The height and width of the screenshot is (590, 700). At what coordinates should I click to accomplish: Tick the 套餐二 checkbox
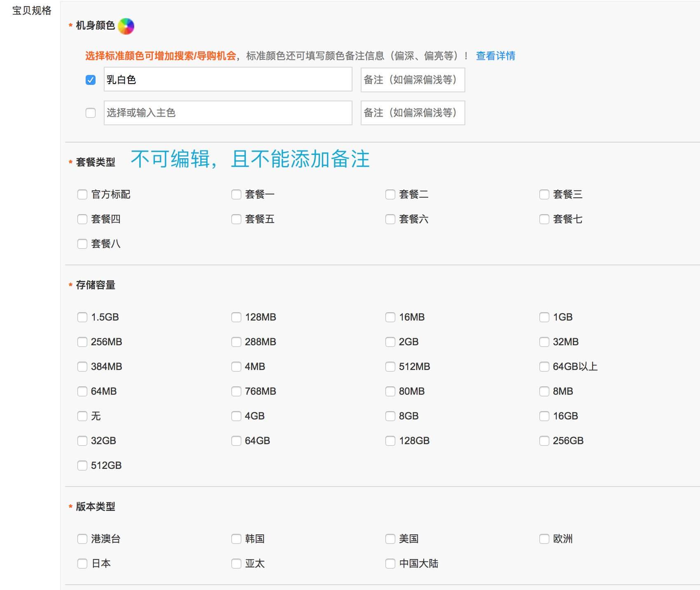point(390,194)
